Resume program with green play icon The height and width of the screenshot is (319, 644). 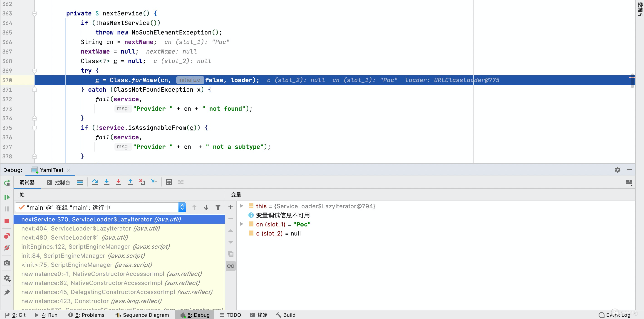click(x=7, y=197)
